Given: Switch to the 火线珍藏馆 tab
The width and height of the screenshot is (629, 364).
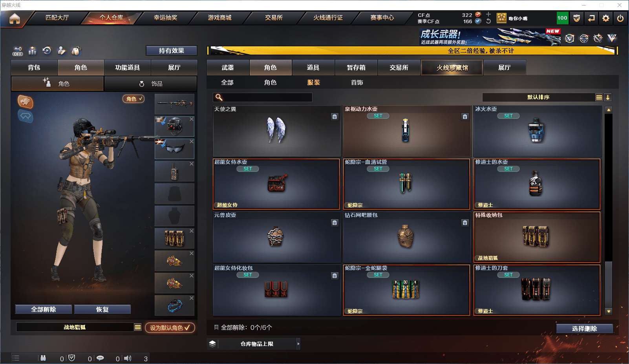Looking at the screenshot, I should click(452, 68).
